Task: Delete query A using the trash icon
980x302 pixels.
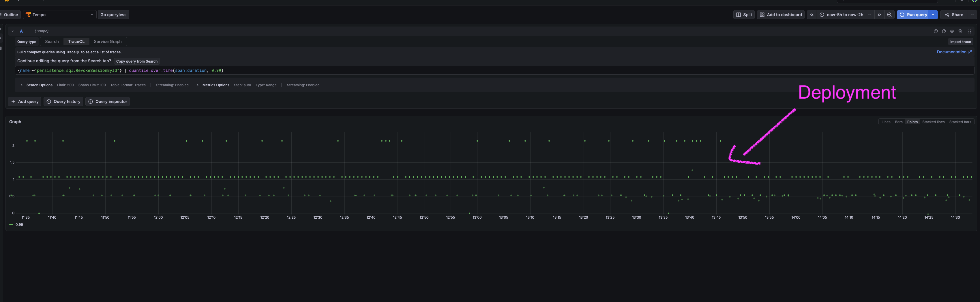Action: point(960,31)
